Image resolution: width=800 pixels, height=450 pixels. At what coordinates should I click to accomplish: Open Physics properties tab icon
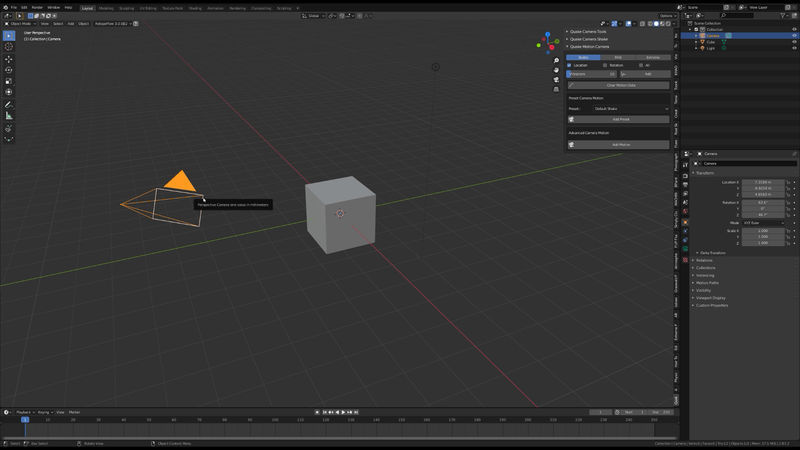[685, 232]
